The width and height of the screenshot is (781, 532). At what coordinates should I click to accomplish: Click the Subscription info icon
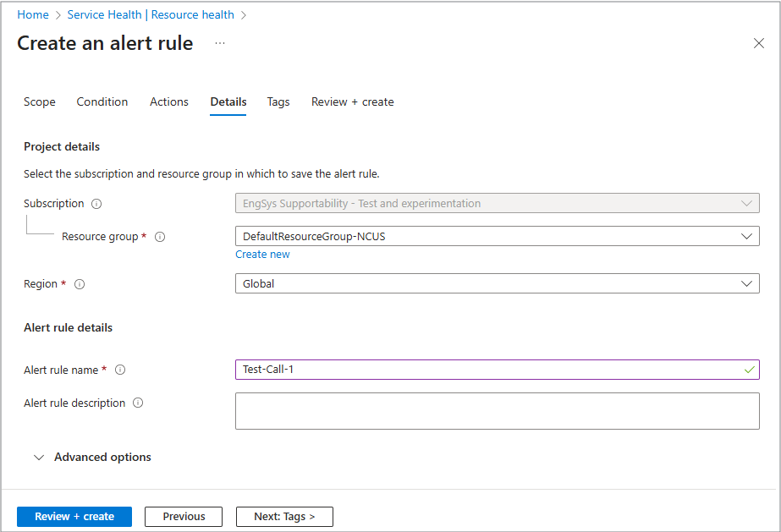click(x=96, y=204)
